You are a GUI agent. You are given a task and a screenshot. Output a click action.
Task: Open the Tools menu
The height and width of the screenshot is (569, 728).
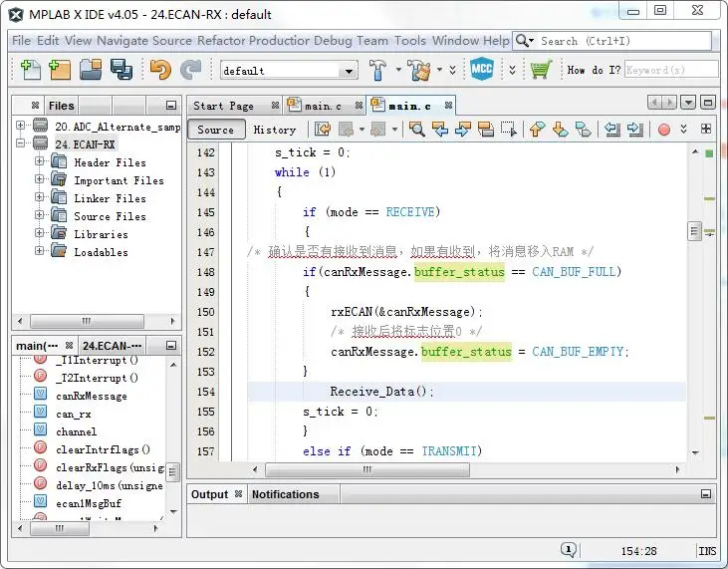(x=410, y=41)
